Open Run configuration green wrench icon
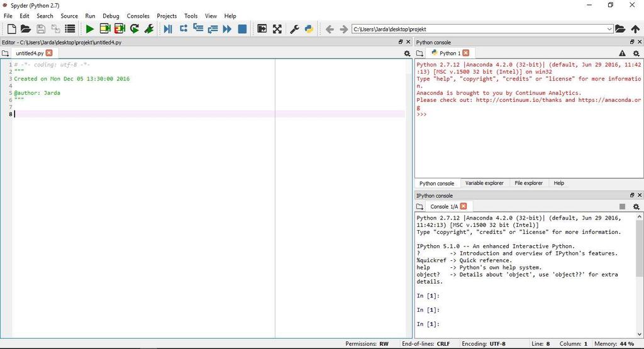644x349 pixels. pyautogui.click(x=149, y=29)
